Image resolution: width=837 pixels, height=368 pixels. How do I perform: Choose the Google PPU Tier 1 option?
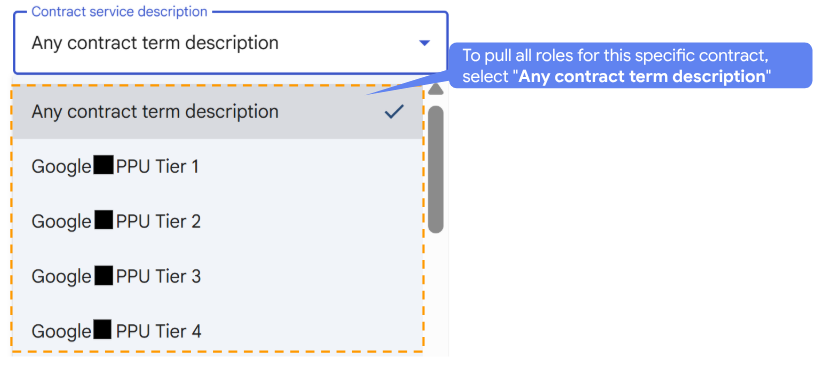coord(218,167)
